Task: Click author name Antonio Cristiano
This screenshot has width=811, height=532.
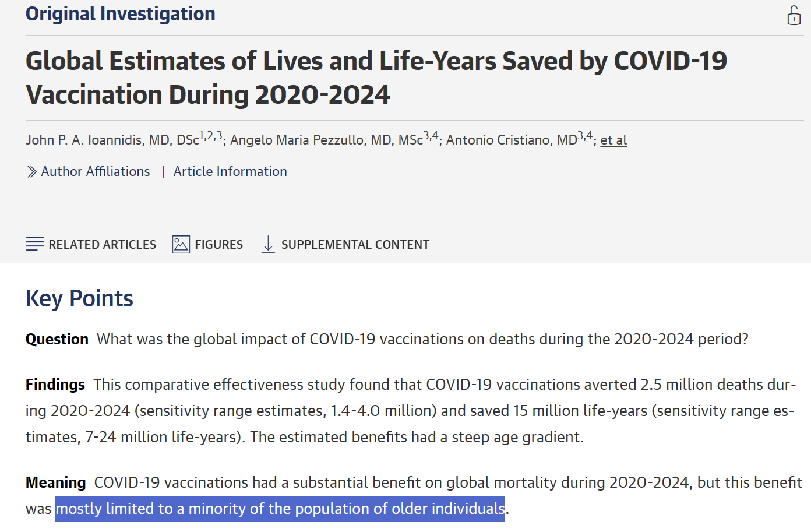Action: pos(512,140)
